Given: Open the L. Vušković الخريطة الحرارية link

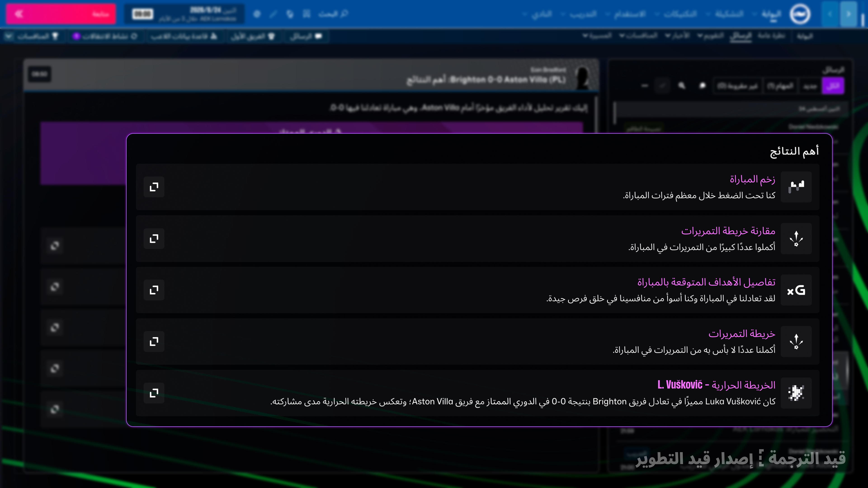Looking at the screenshot, I should point(716,385).
